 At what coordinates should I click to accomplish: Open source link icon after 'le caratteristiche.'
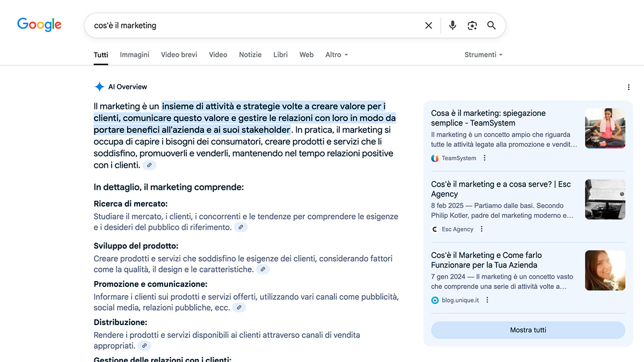pos(263,269)
